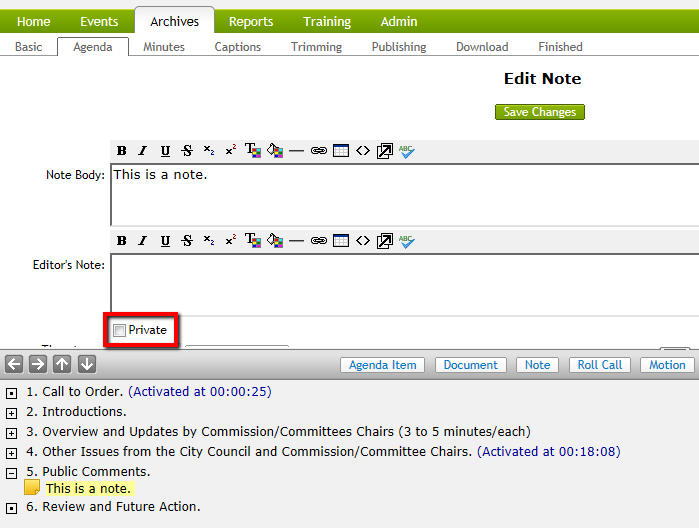This screenshot has width=699, height=528.
Task: Switch to the Basic sub-tab
Action: (29, 47)
